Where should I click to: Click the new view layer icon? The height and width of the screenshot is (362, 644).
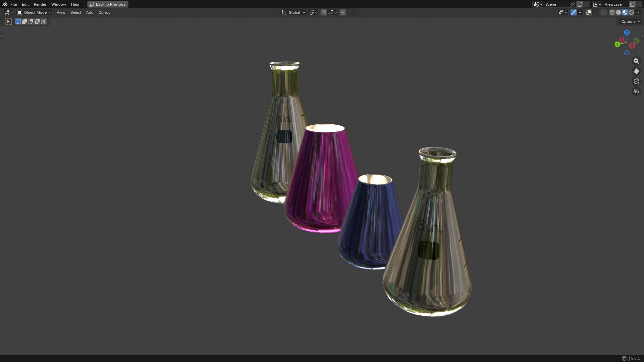point(633,4)
